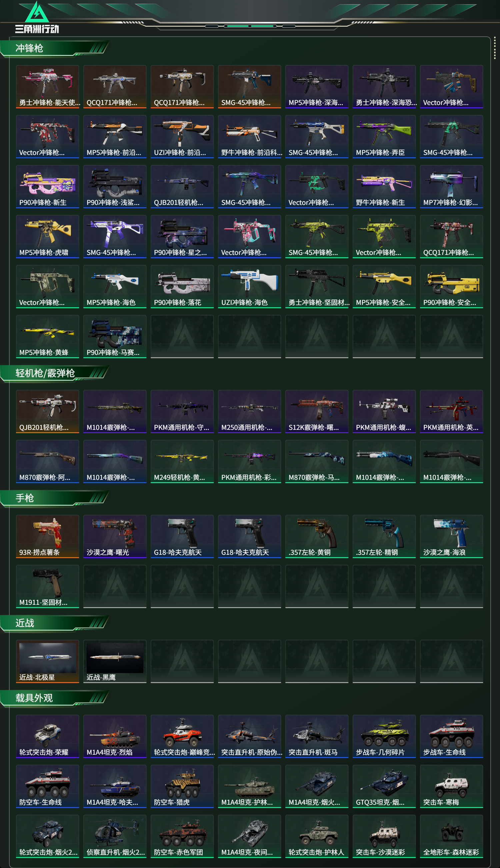Select the 全地形车-森林迷彩 vehicle skin
This screenshot has width=500, height=868.
point(451,836)
